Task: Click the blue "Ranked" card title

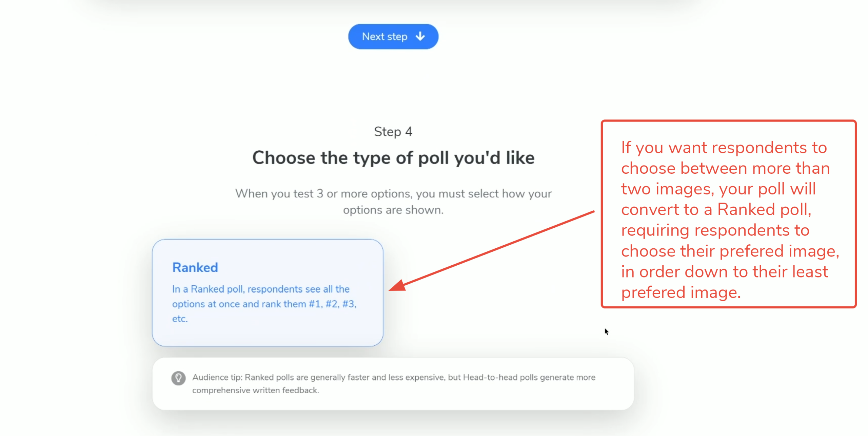Action: point(195,267)
